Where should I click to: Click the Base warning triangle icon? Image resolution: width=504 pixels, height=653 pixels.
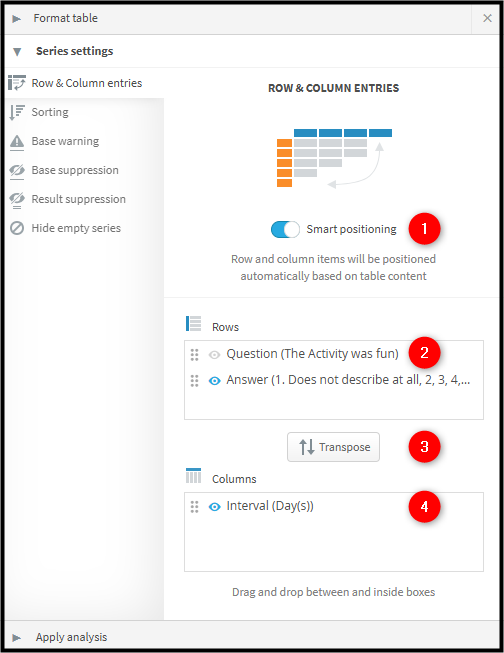click(17, 142)
